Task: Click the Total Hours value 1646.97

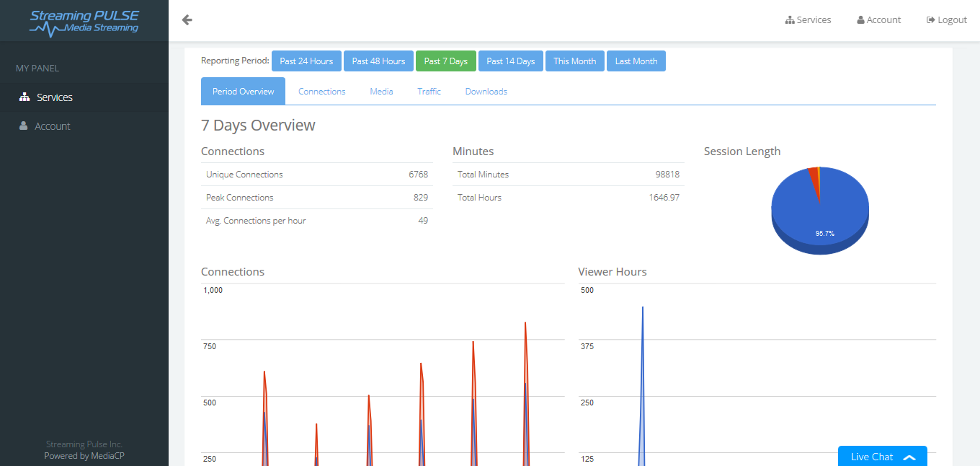Action: [664, 198]
